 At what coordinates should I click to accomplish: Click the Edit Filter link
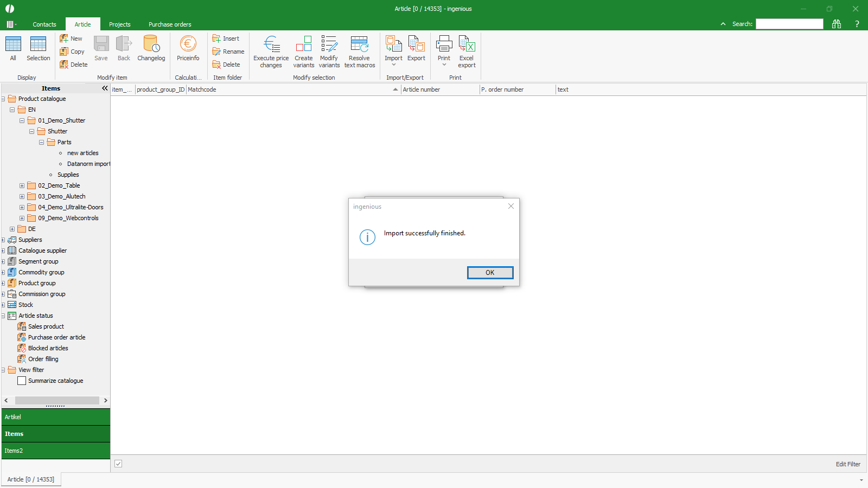tap(847, 464)
